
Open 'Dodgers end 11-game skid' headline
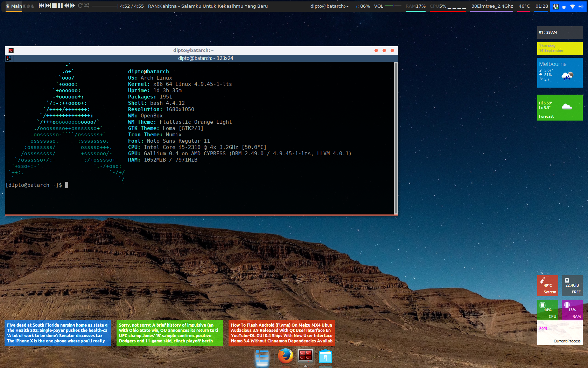166,341
